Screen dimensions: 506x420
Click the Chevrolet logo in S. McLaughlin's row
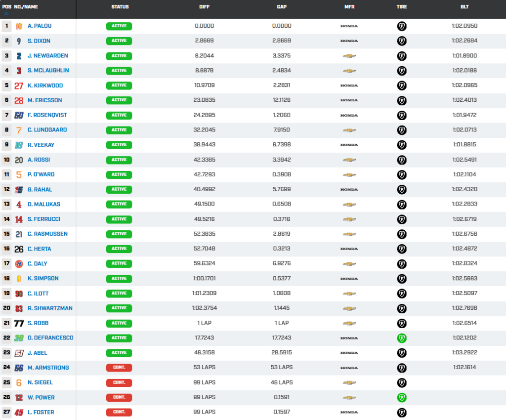(349, 71)
